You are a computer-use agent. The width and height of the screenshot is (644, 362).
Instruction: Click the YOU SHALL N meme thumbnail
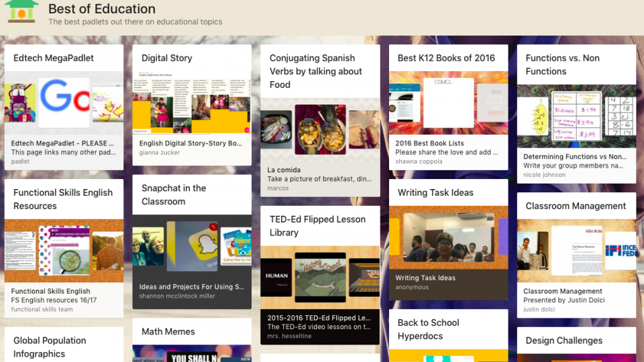click(x=193, y=356)
